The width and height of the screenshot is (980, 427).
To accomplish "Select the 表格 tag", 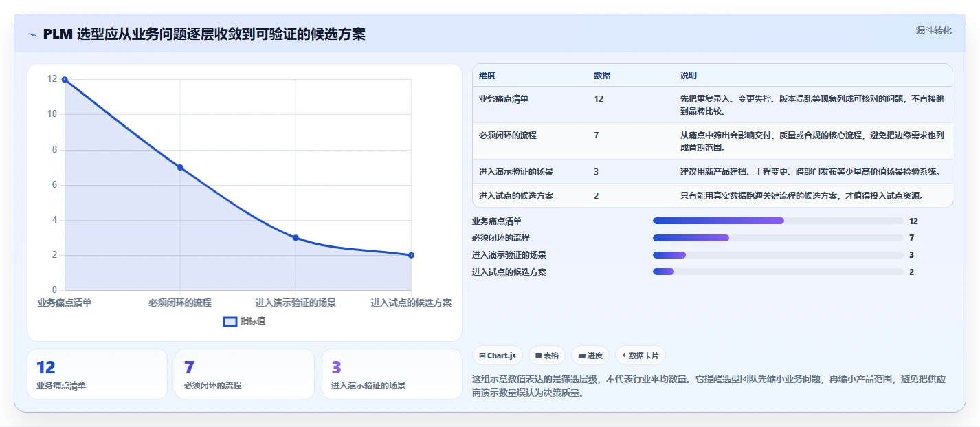I will [x=547, y=355].
